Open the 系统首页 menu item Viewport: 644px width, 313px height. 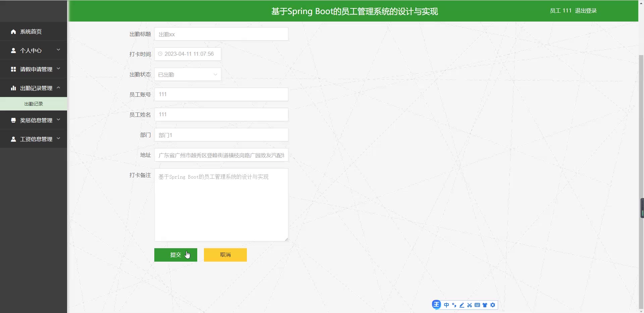click(x=34, y=32)
